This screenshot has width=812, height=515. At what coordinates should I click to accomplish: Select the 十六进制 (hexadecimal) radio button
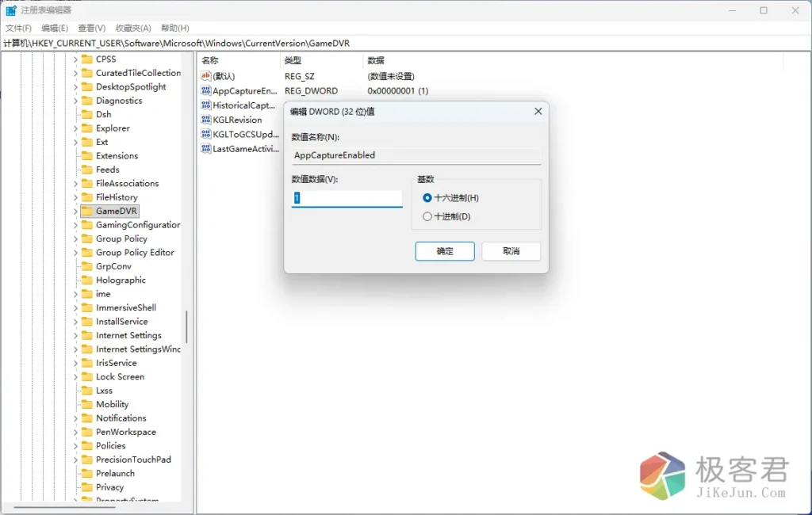pos(427,198)
